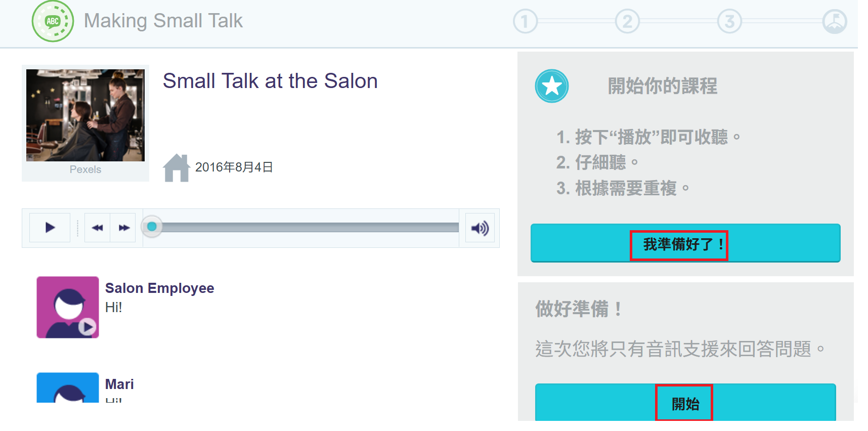Click Mari's blue avatar
Viewport: 868px width, 431px height.
click(x=68, y=388)
